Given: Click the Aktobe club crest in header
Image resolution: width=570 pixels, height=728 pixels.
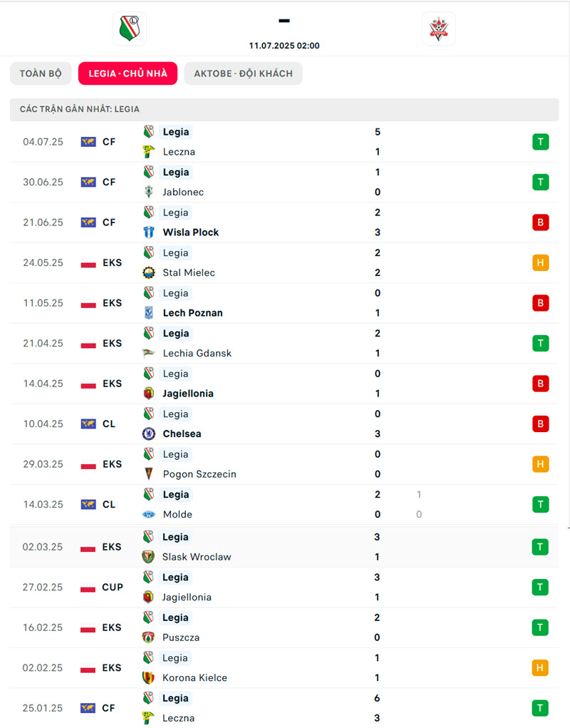Looking at the screenshot, I should point(438,29).
